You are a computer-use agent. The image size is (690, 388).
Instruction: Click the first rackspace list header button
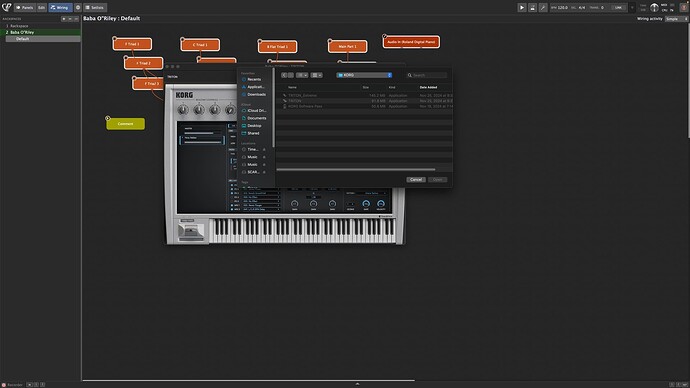(64, 19)
